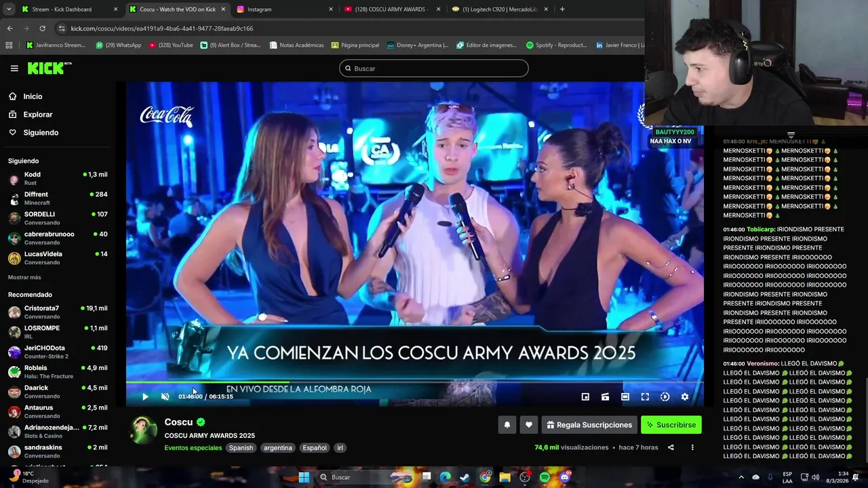This screenshot has width=868, height=488.
Task: Select the Español tag
Action: [x=315, y=448]
